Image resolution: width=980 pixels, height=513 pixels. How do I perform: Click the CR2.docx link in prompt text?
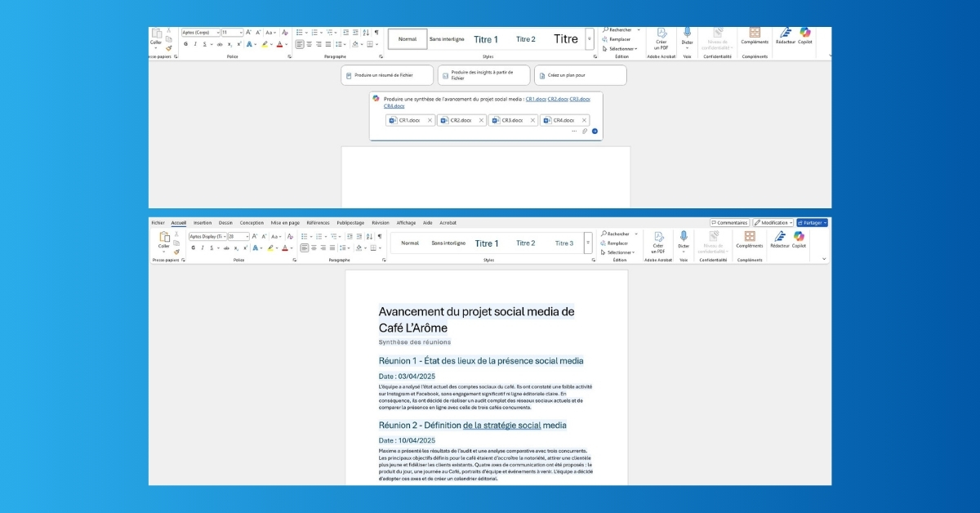pyautogui.click(x=558, y=99)
